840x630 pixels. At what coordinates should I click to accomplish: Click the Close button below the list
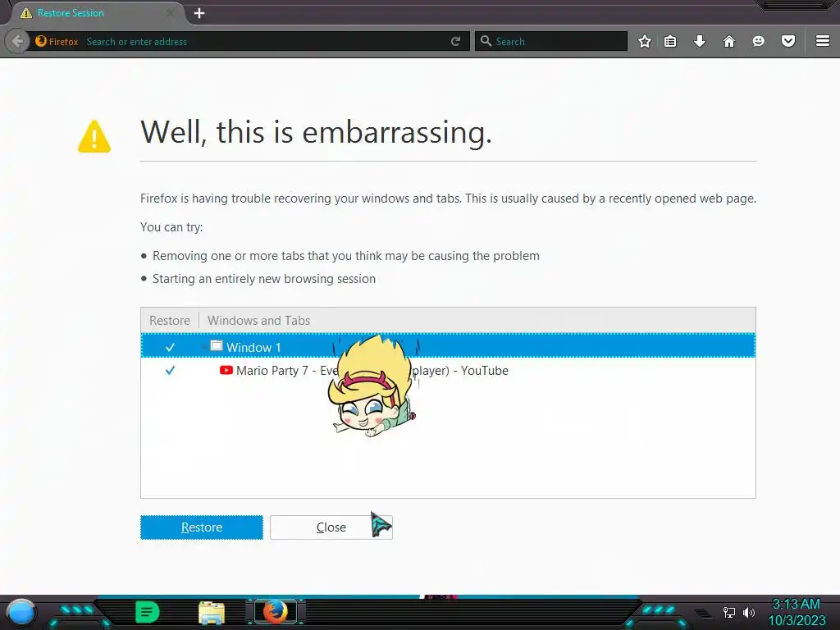coord(331,527)
